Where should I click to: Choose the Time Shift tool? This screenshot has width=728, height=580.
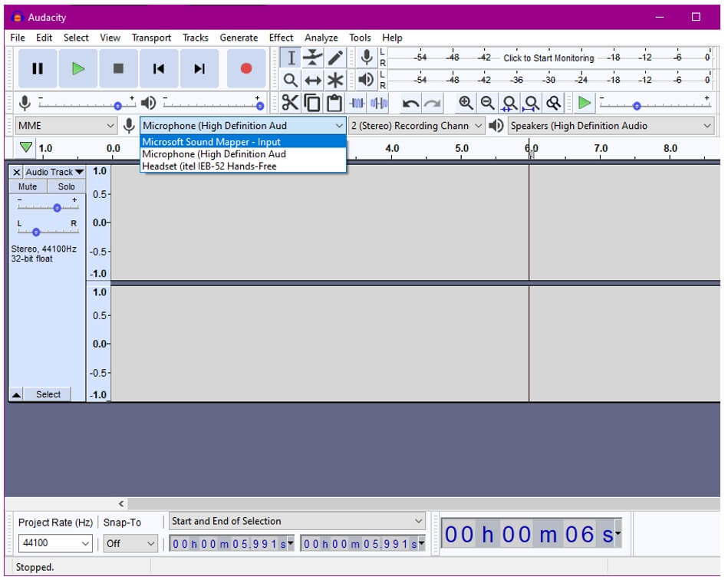(x=313, y=81)
